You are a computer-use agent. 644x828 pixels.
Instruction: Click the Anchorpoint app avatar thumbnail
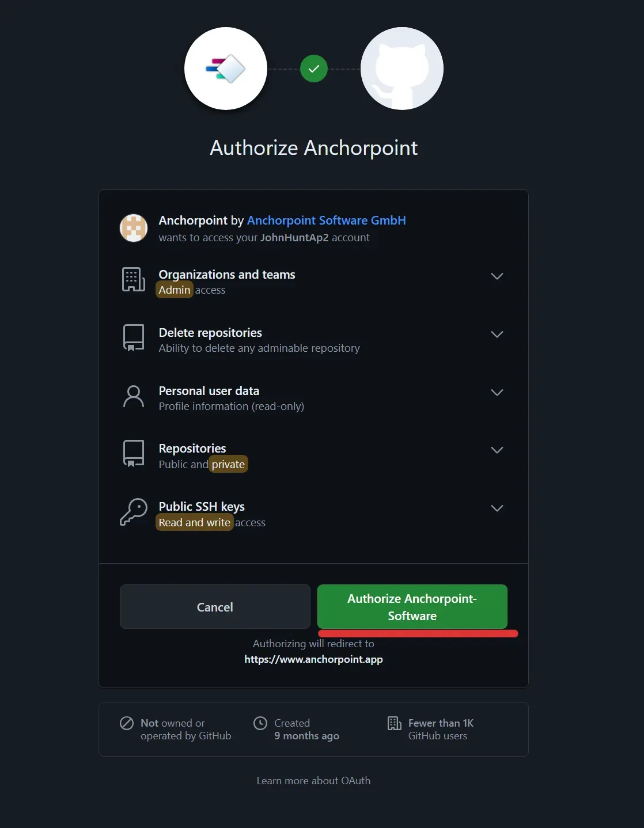(133, 228)
